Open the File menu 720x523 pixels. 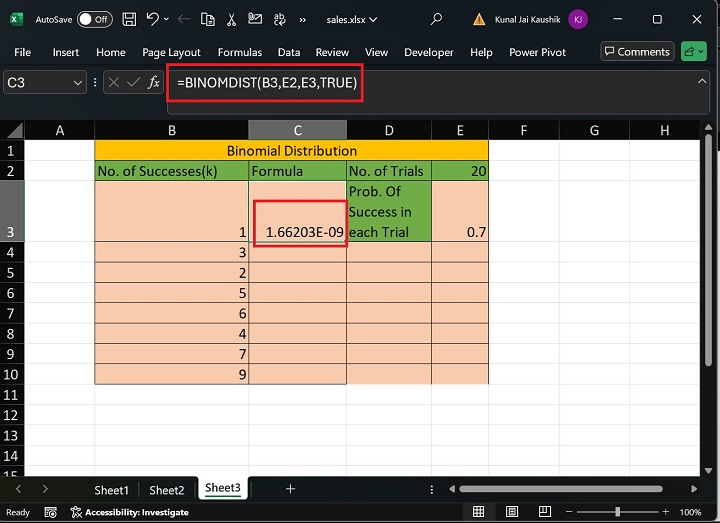pyautogui.click(x=22, y=52)
